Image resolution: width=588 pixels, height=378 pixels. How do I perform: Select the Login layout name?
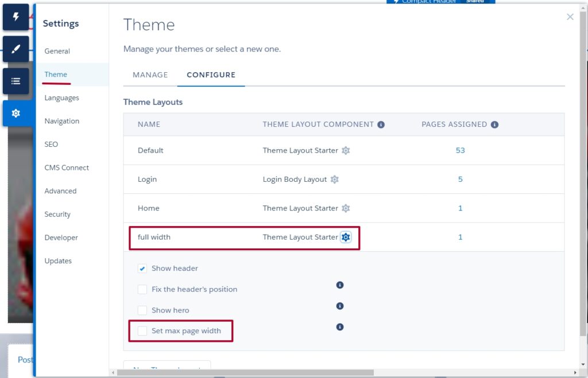147,180
